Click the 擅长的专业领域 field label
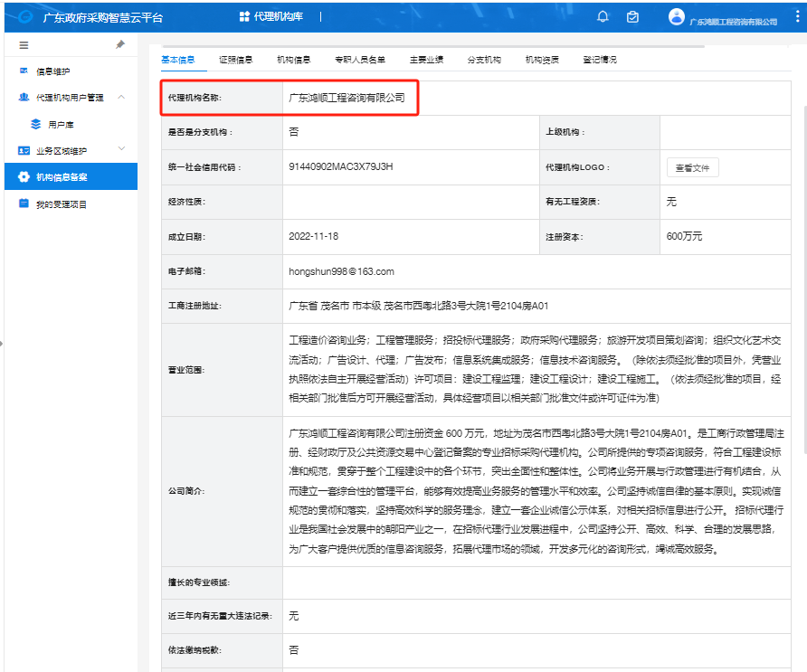This screenshot has width=807, height=672. pyautogui.click(x=199, y=582)
